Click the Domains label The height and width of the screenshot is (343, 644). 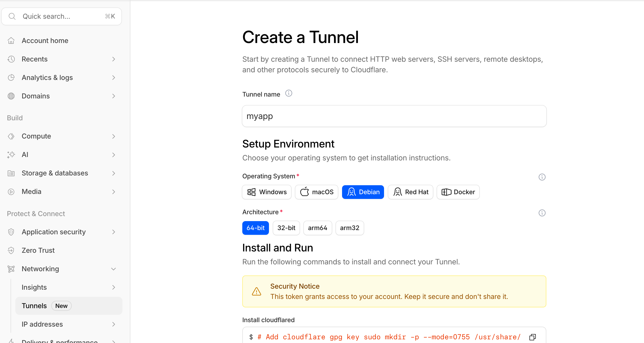[36, 96]
